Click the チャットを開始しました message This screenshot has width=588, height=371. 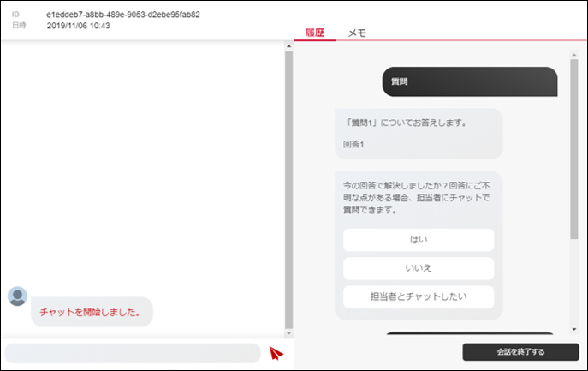pyautogui.click(x=91, y=312)
